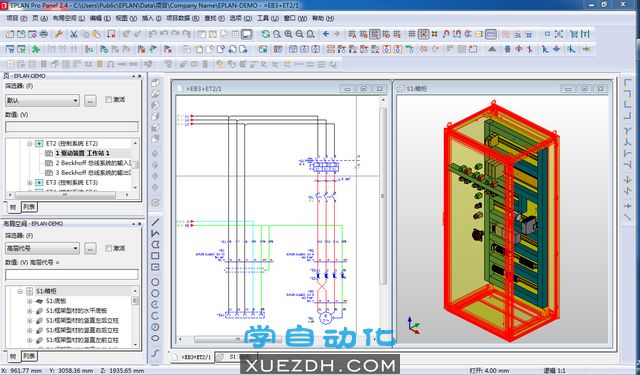The height and width of the screenshot is (375, 640).
Task: Select the rectangle drawing tool
Action: point(155,256)
